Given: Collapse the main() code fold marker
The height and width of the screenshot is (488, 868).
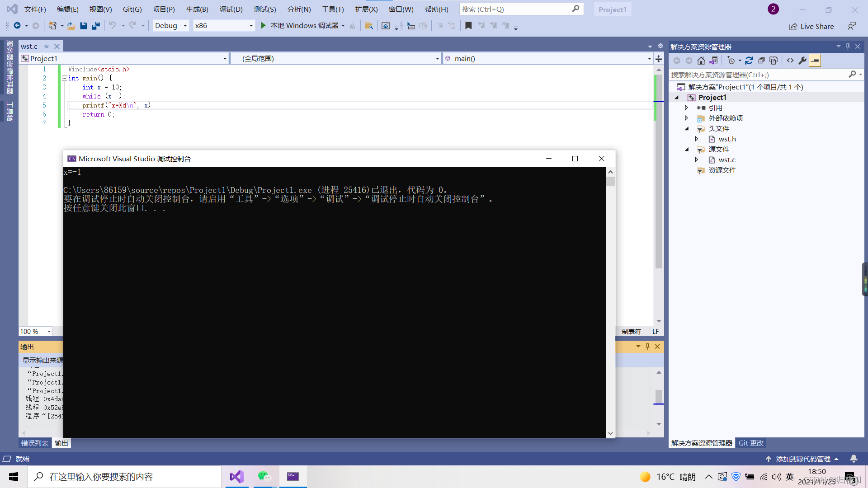Looking at the screenshot, I should [64, 78].
